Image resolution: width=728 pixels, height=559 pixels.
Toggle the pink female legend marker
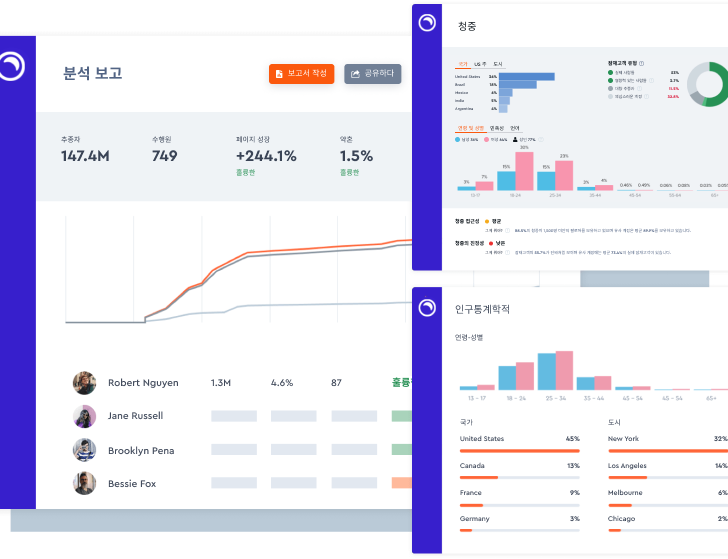[x=487, y=140]
